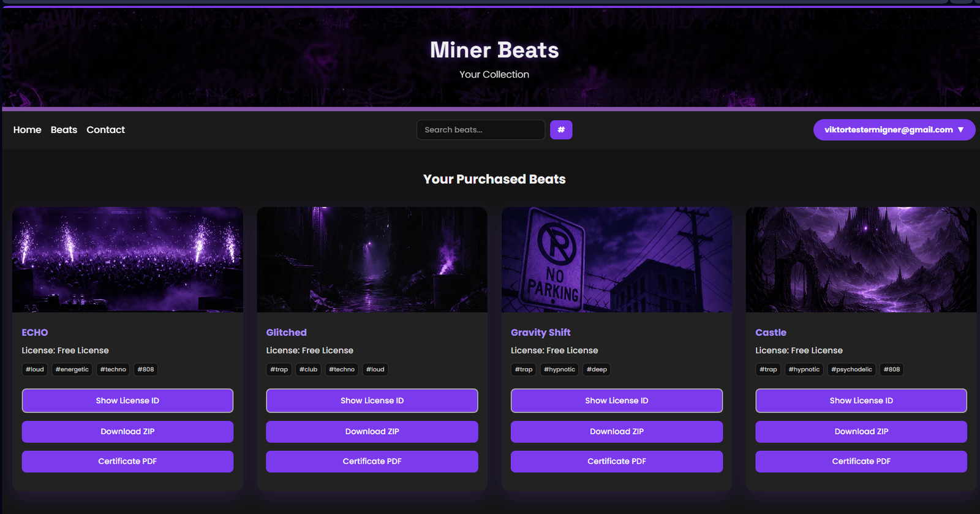Download ZIP for ECHO beat

click(x=127, y=431)
